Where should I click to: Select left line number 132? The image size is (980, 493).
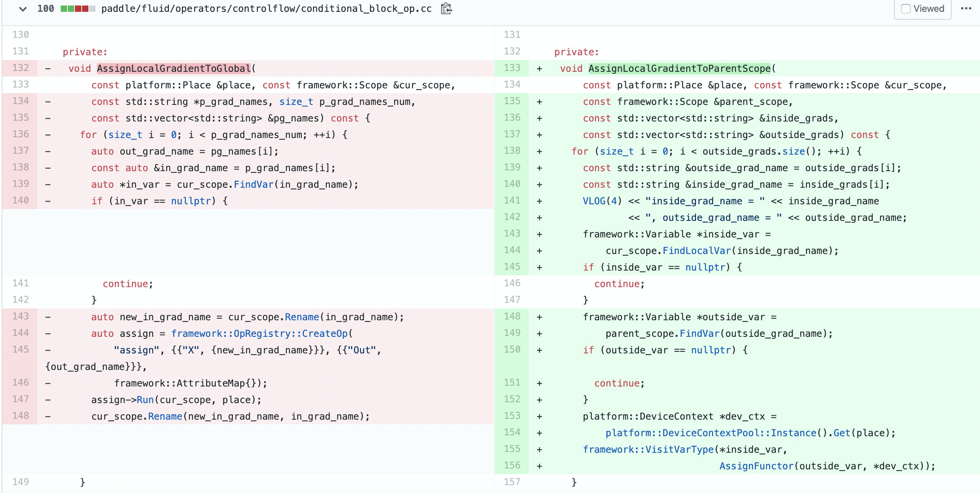pos(21,68)
